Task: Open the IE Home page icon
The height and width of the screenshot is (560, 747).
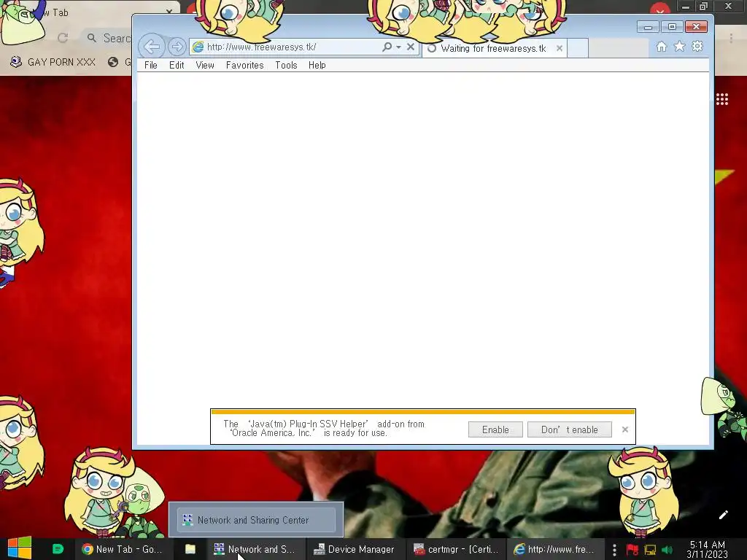Action: coord(661,46)
